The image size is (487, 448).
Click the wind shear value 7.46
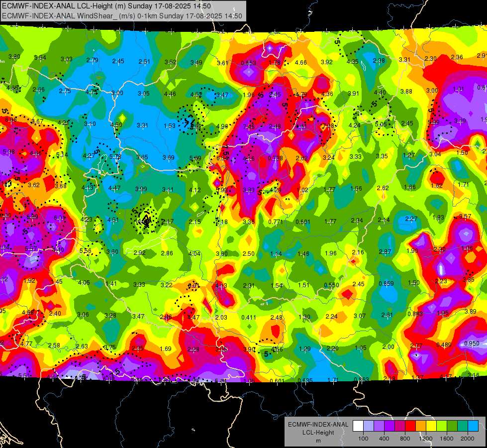pyautogui.click(x=249, y=126)
